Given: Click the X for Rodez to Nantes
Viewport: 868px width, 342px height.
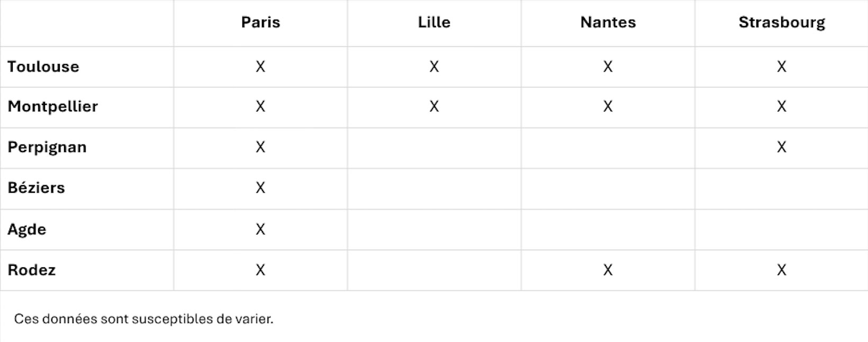Looking at the screenshot, I should pyautogui.click(x=608, y=270).
